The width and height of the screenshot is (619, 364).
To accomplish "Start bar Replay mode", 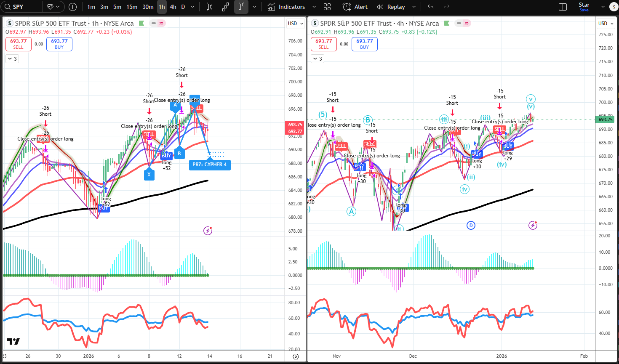I will pyautogui.click(x=391, y=7).
